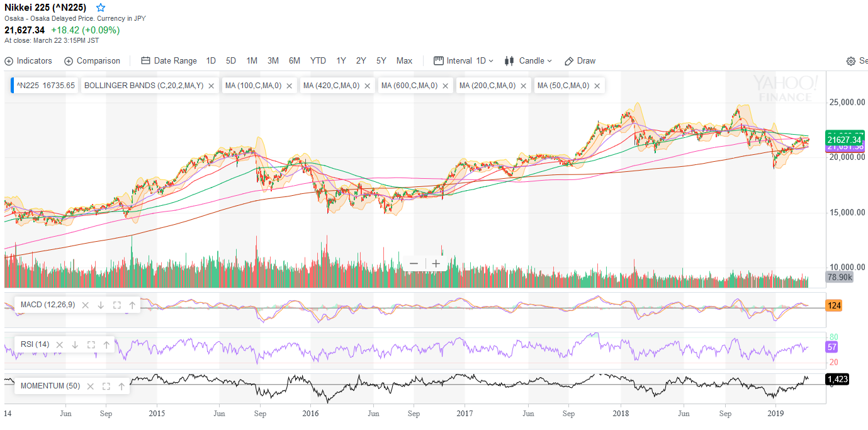868x430 pixels.
Task: Remove the MA (420,C,MA,0) indicator
Action: [x=368, y=86]
